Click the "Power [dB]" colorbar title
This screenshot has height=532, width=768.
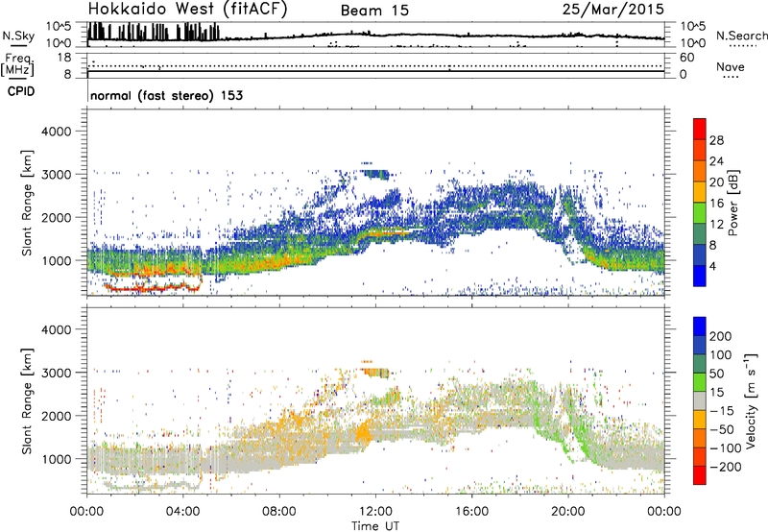point(732,203)
